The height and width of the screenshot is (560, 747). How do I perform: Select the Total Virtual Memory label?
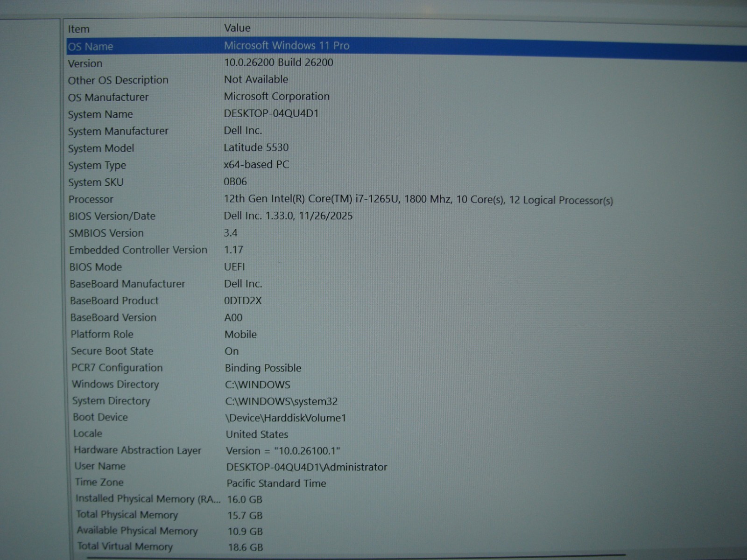(x=125, y=546)
